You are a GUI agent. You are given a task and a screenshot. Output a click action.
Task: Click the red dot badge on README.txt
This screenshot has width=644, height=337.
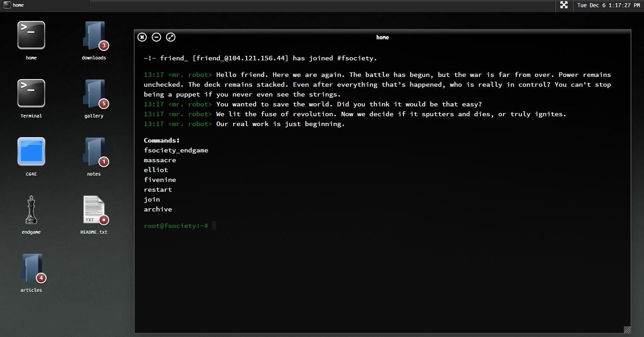point(104,219)
